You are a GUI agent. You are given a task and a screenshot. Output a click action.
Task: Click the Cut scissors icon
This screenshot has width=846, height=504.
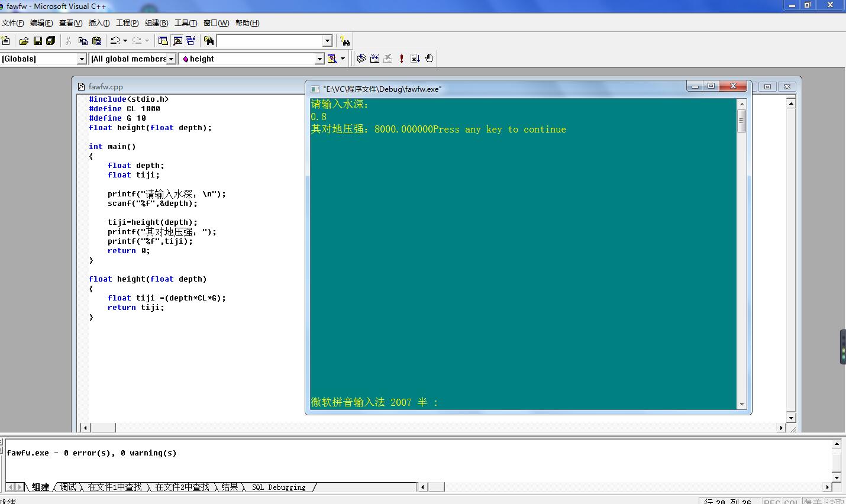69,41
